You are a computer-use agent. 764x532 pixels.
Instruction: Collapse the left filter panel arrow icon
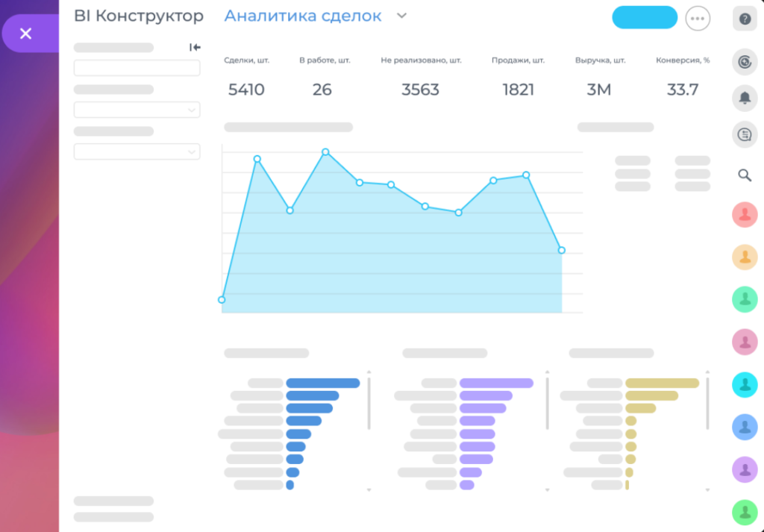coord(195,47)
